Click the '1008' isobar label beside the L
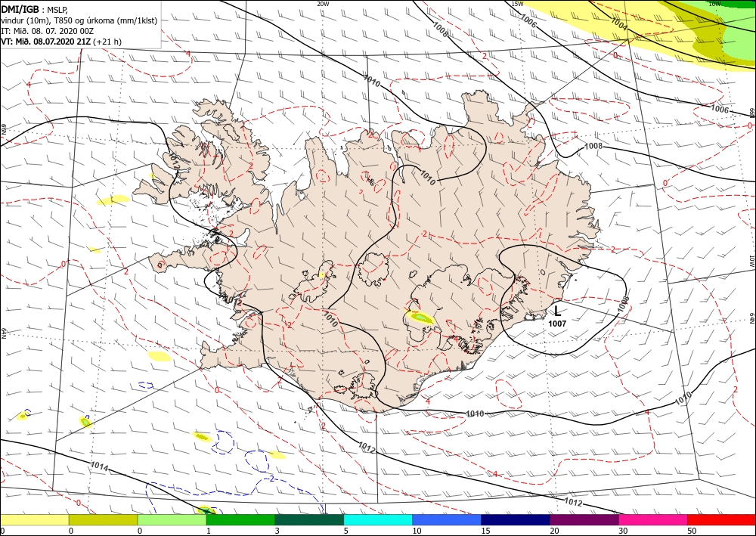This screenshot has width=756, height=536. point(624,303)
